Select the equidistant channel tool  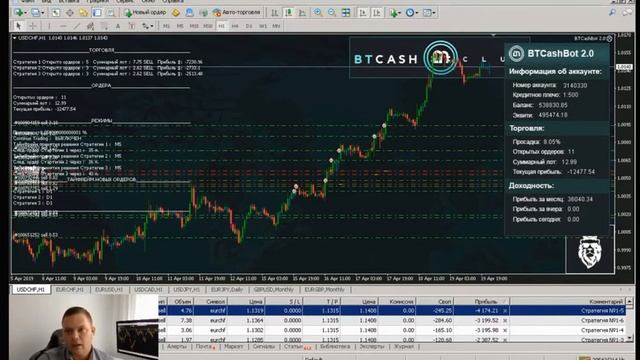pos(90,26)
